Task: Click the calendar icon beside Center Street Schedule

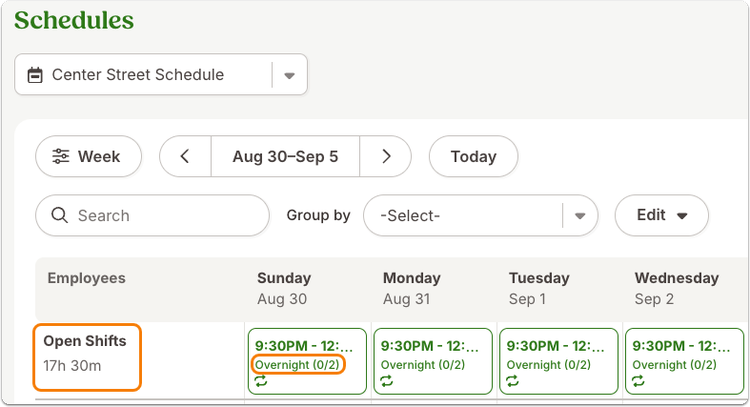Action: click(35, 75)
